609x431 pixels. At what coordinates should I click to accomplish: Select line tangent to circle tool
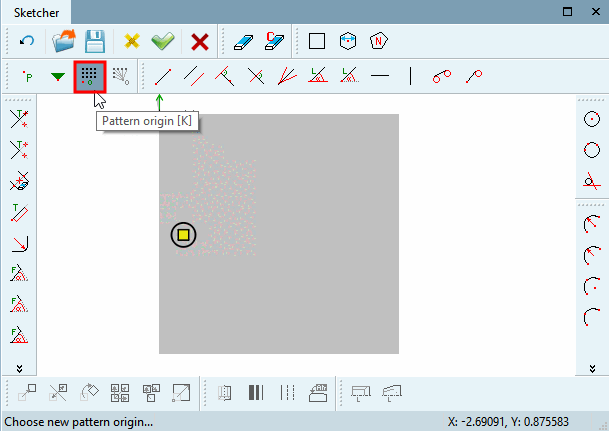474,76
